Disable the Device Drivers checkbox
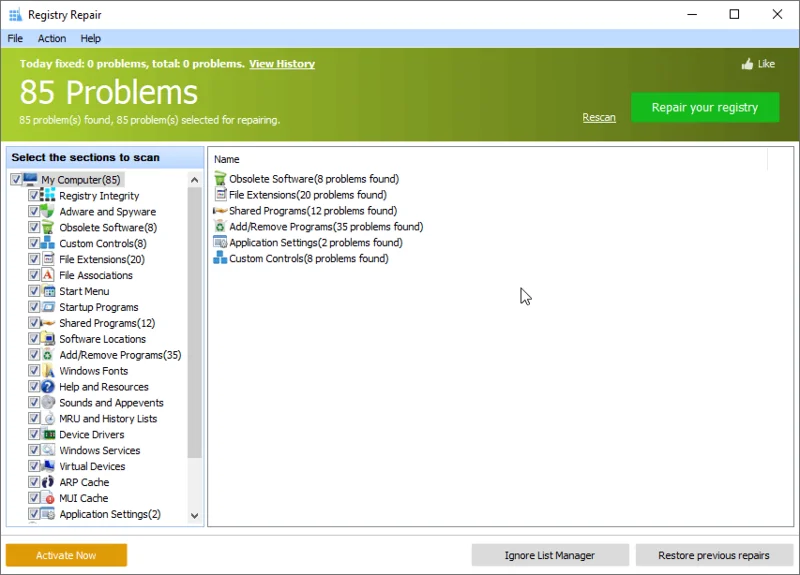 point(34,434)
